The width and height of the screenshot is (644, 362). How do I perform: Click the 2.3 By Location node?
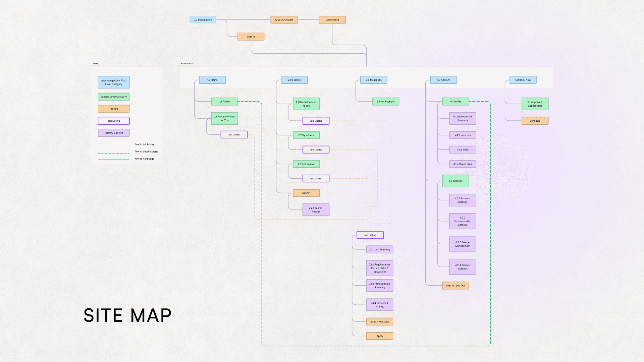coord(306,164)
